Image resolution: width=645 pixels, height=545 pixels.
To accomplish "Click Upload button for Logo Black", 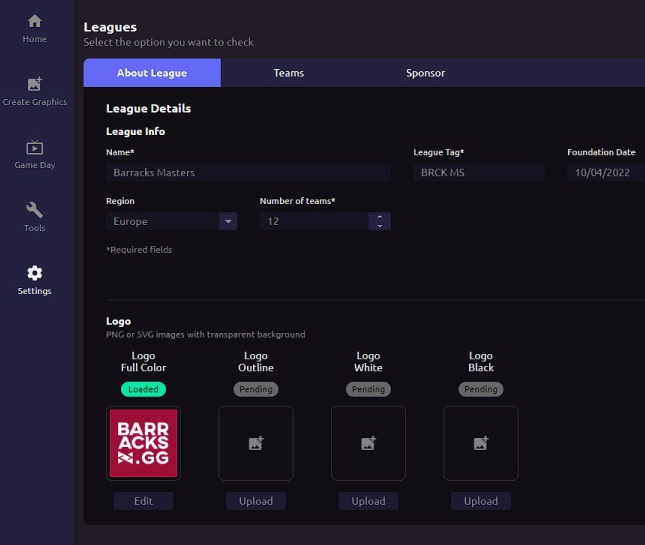I will click(481, 501).
